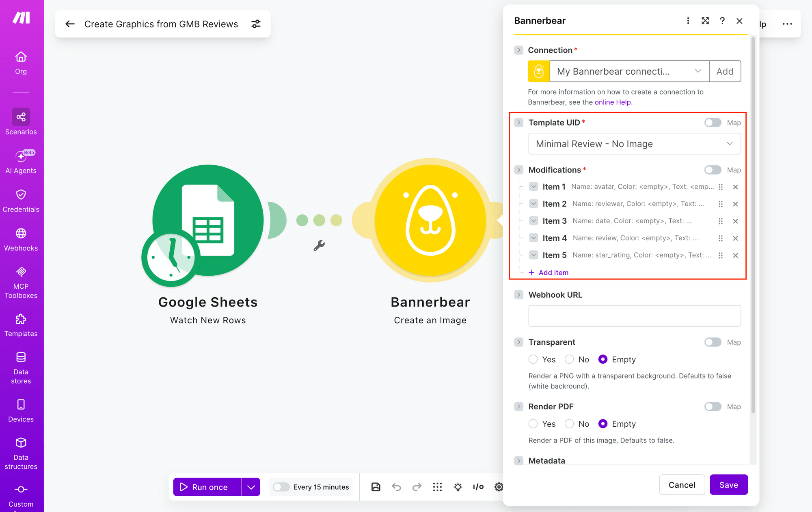Viewport: 812px width, 512px height.
Task: Click the Cancel button
Action: pos(682,485)
